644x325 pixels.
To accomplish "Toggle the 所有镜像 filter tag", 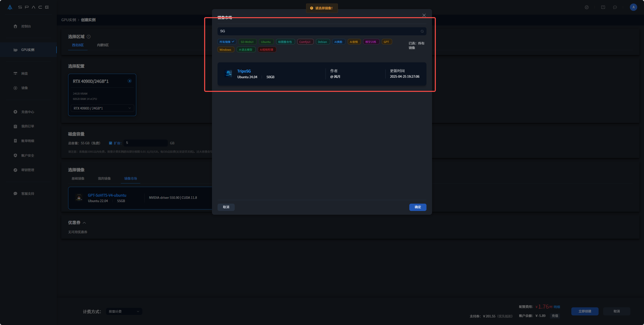I will (x=227, y=42).
